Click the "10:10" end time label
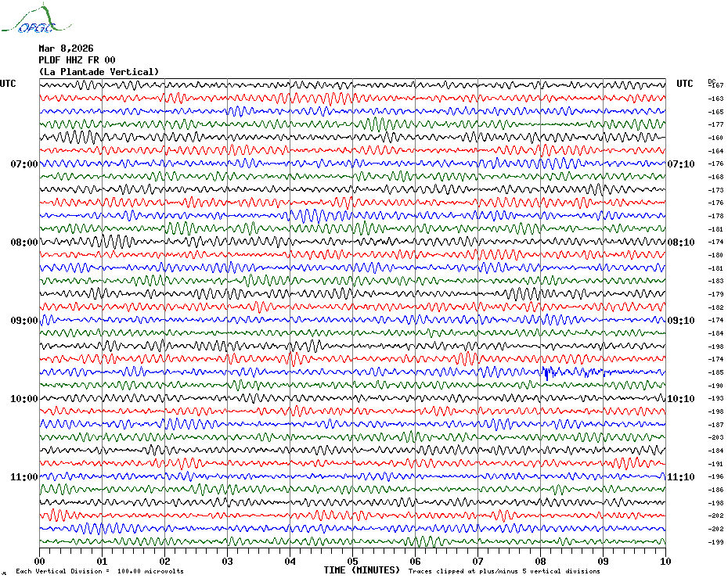 click(x=681, y=399)
